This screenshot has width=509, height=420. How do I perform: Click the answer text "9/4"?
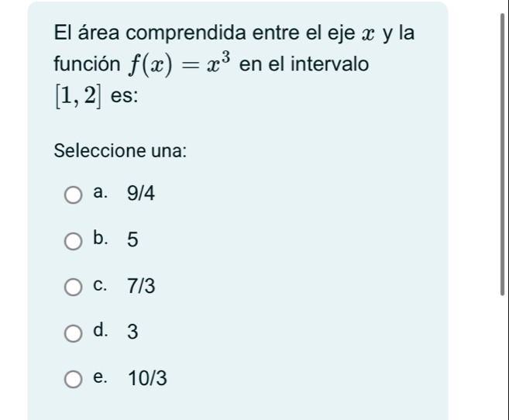143,195
